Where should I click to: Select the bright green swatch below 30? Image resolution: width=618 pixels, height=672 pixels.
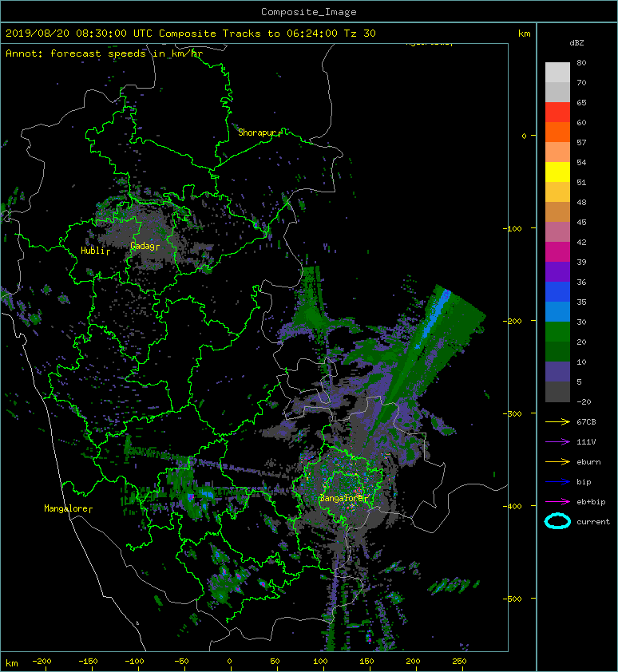(557, 332)
